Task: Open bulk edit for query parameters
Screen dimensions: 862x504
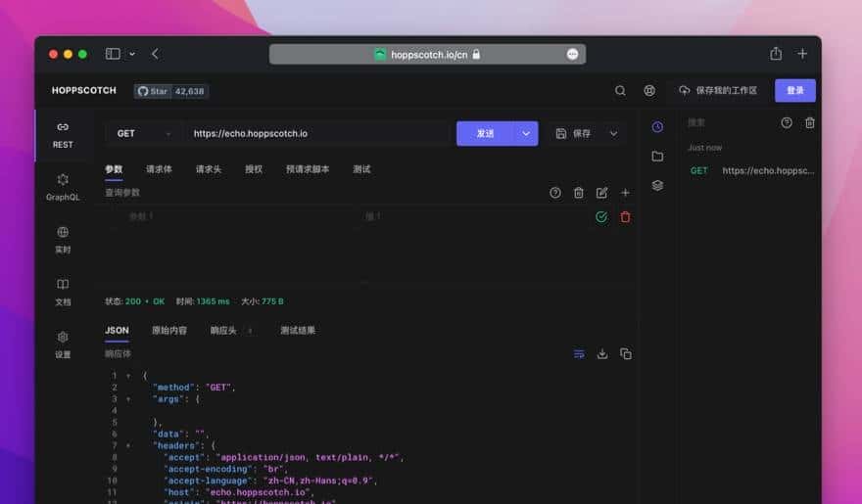Action: pos(602,193)
